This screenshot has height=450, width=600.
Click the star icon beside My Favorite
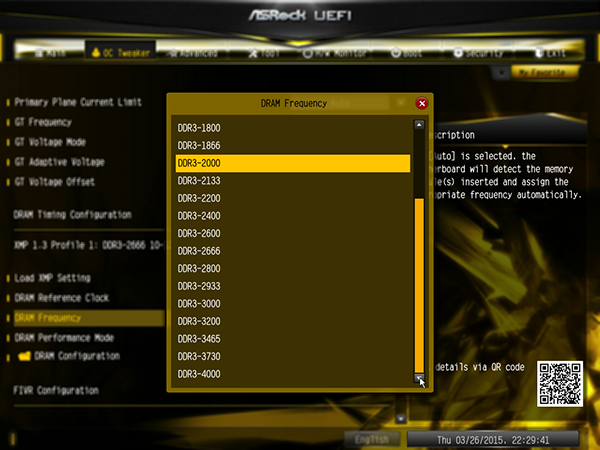tap(501, 73)
